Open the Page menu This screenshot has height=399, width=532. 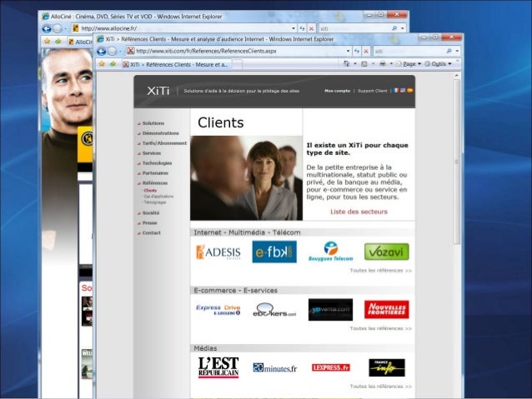[x=409, y=64]
